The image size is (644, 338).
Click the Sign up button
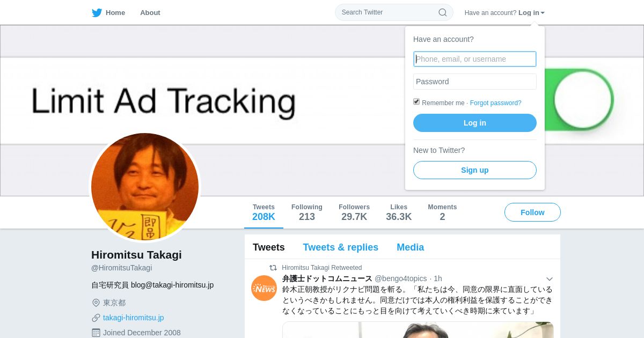pos(475,170)
